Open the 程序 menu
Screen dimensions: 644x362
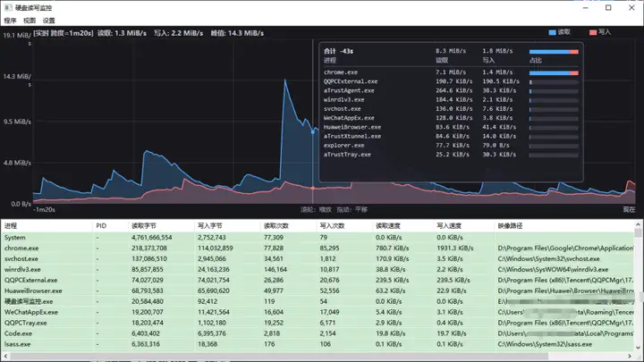pyautogui.click(x=10, y=21)
